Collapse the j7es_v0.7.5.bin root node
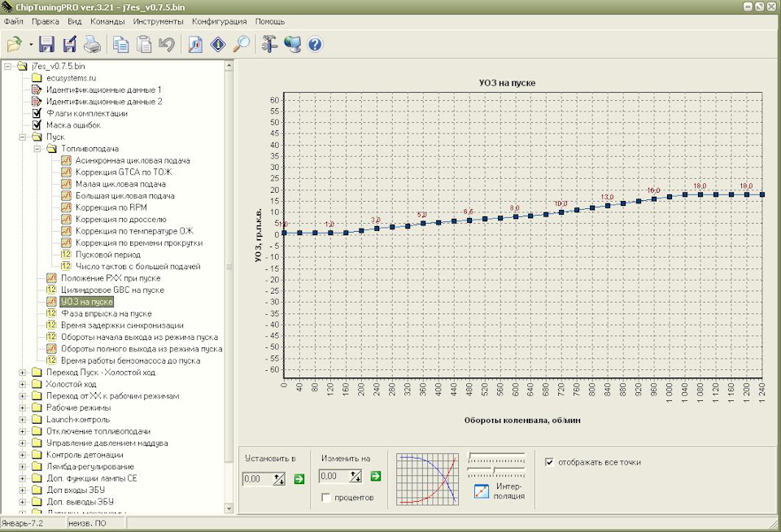 pyautogui.click(x=8, y=66)
